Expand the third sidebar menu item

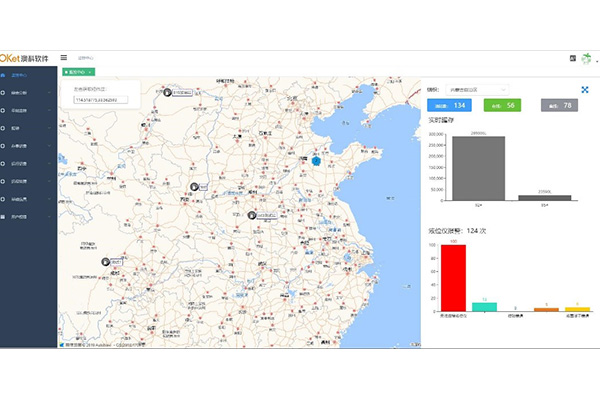click(x=28, y=110)
